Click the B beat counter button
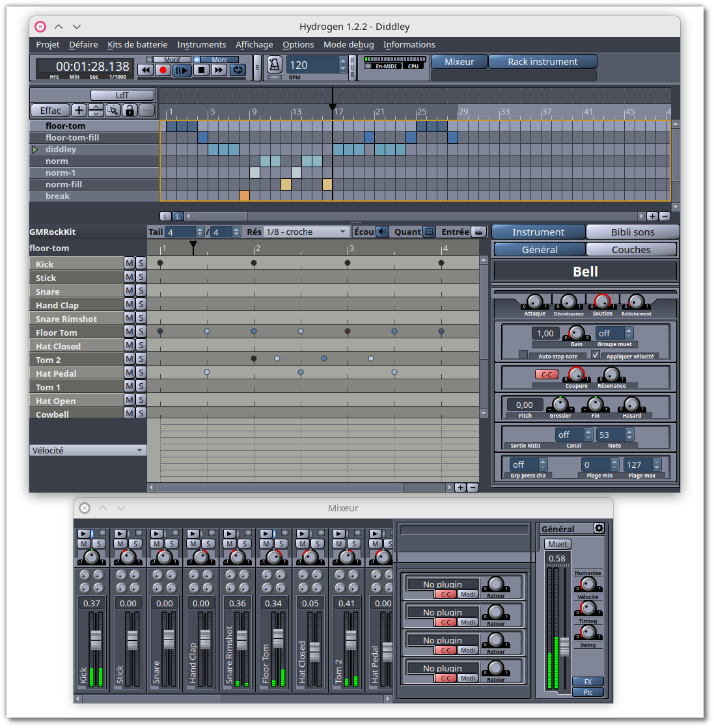Screen dimensions: 714x728 coord(257,68)
